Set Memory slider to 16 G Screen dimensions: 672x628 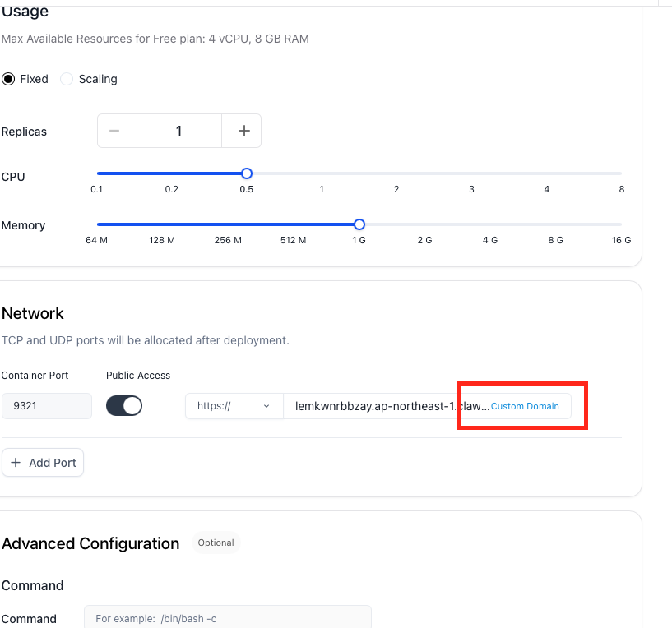pos(621,224)
